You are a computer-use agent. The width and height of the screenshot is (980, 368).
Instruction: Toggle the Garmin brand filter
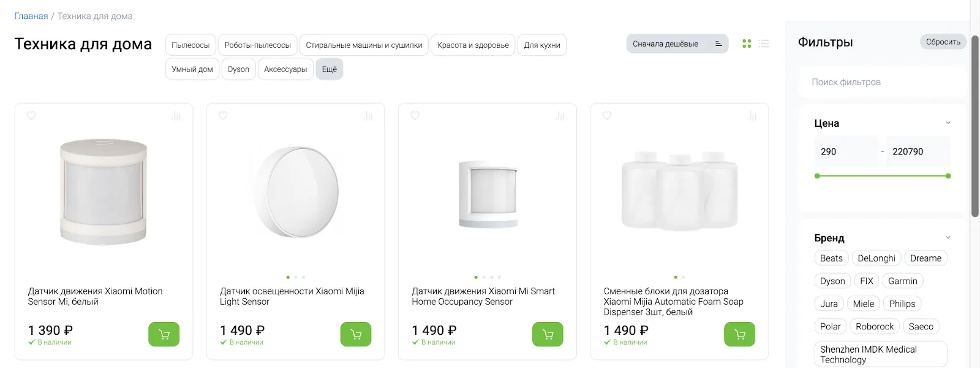[x=902, y=281]
